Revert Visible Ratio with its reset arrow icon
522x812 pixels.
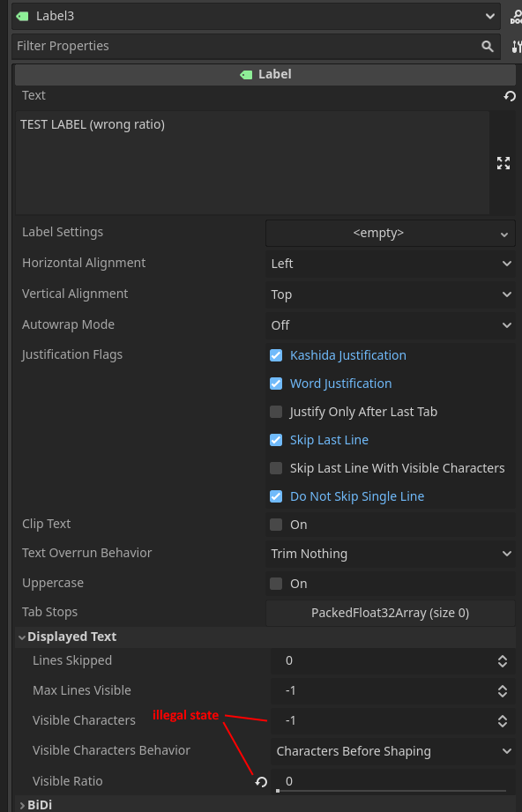(x=261, y=781)
